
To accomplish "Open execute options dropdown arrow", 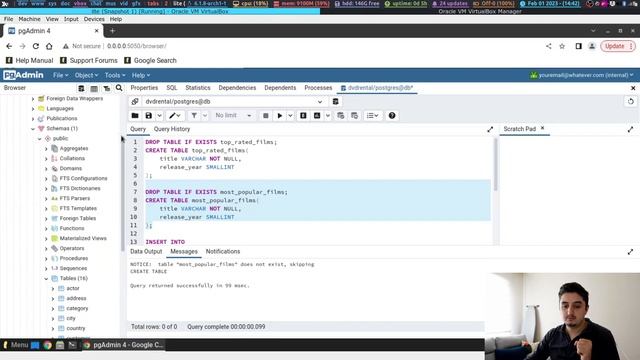I will [x=290, y=116].
